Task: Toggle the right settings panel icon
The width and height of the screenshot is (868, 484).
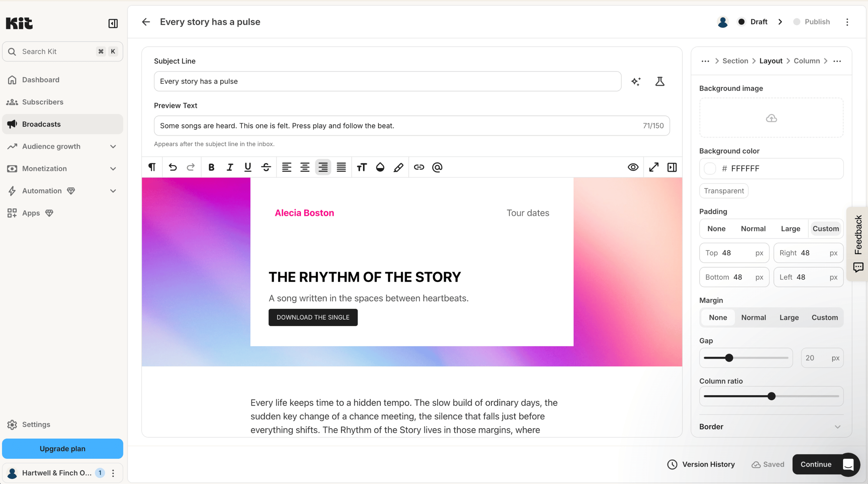Action: point(672,167)
